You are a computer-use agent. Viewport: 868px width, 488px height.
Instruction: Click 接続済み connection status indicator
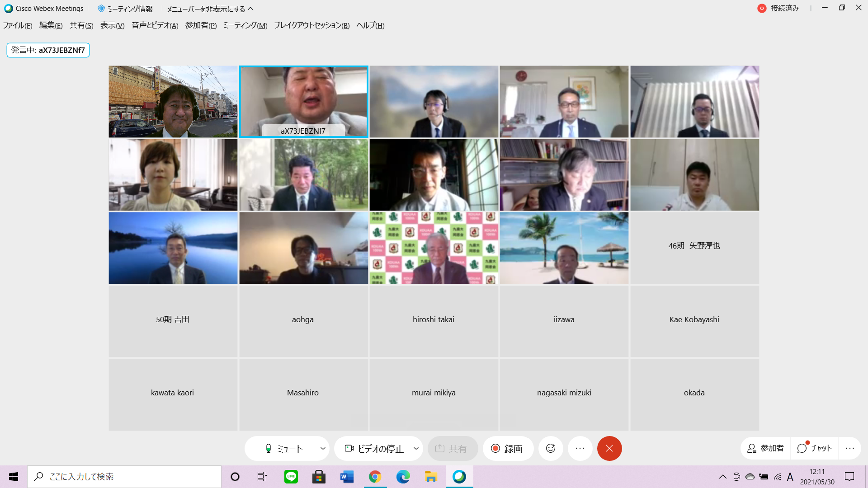point(778,8)
